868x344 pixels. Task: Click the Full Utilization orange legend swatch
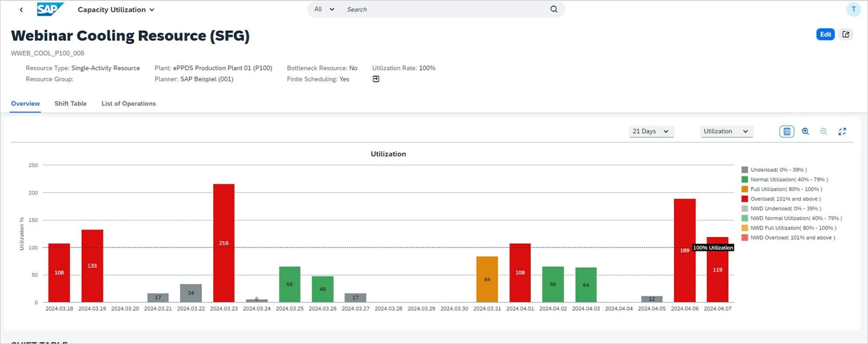745,189
